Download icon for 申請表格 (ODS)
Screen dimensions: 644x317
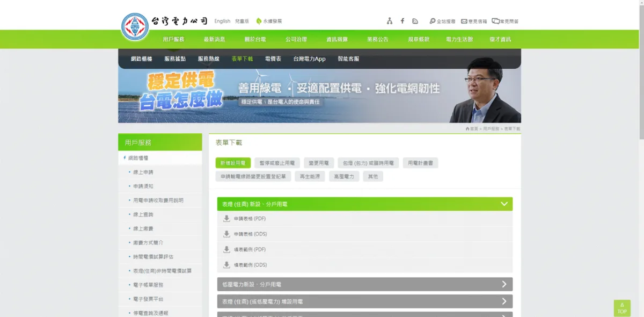tap(226, 234)
